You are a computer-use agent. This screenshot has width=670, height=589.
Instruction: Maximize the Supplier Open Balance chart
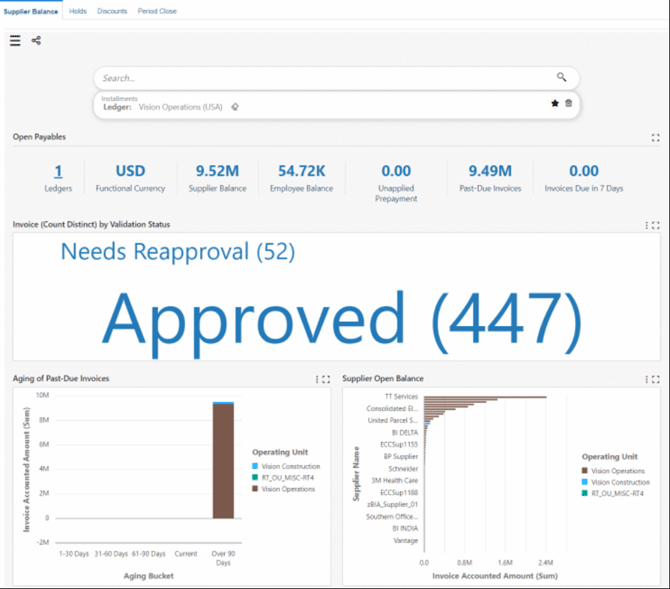655,379
